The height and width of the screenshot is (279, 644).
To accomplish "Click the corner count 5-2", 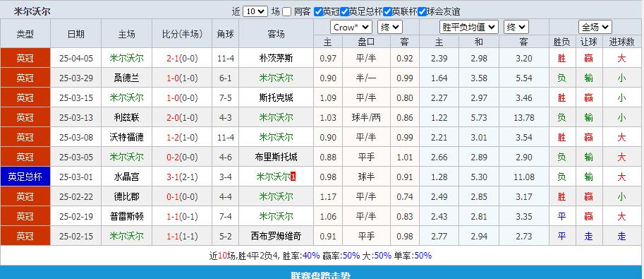I will click(226, 236).
